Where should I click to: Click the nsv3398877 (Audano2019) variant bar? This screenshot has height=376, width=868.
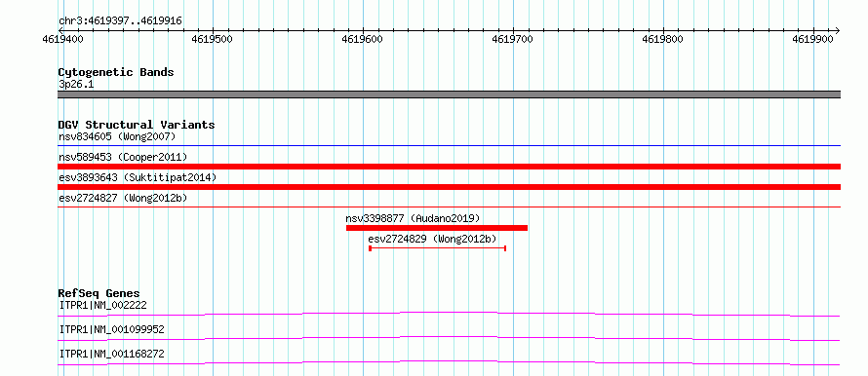(437, 228)
